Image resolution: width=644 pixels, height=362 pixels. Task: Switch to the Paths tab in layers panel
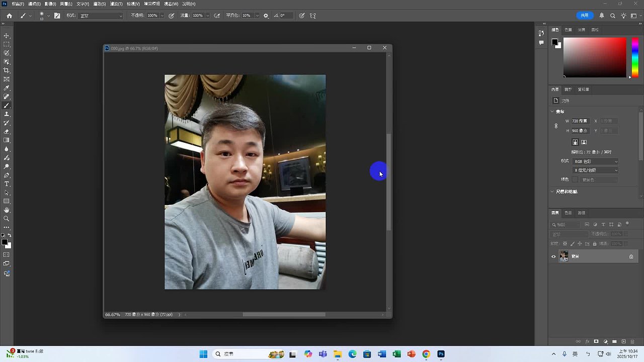[581, 213]
